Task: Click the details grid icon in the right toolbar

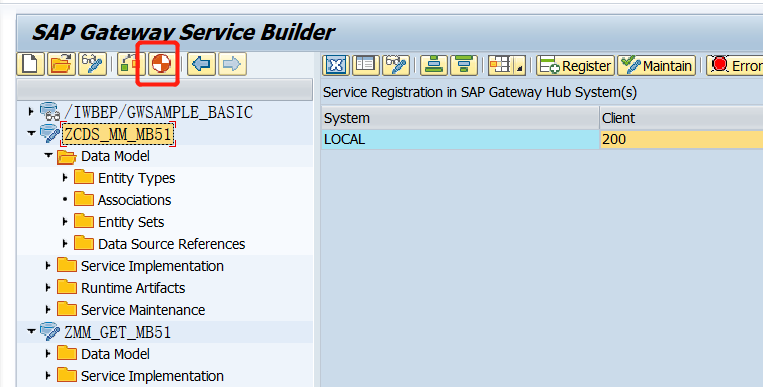Action: click(336, 65)
